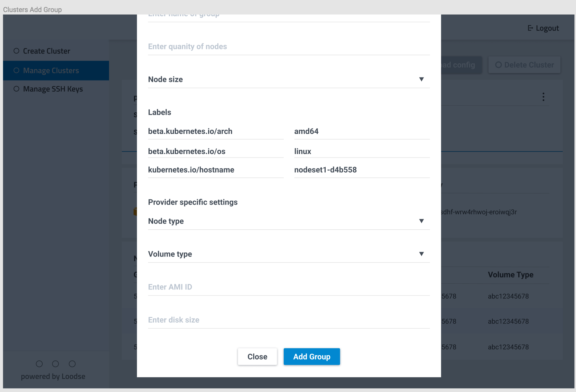Select the radio circle beside Create Cluster
This screenshot has height=392, width=576.
tap(16, 51)
